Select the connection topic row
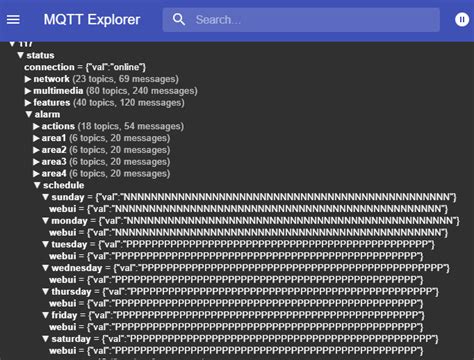Screen dimensions: 474x360 coord(85,67)
